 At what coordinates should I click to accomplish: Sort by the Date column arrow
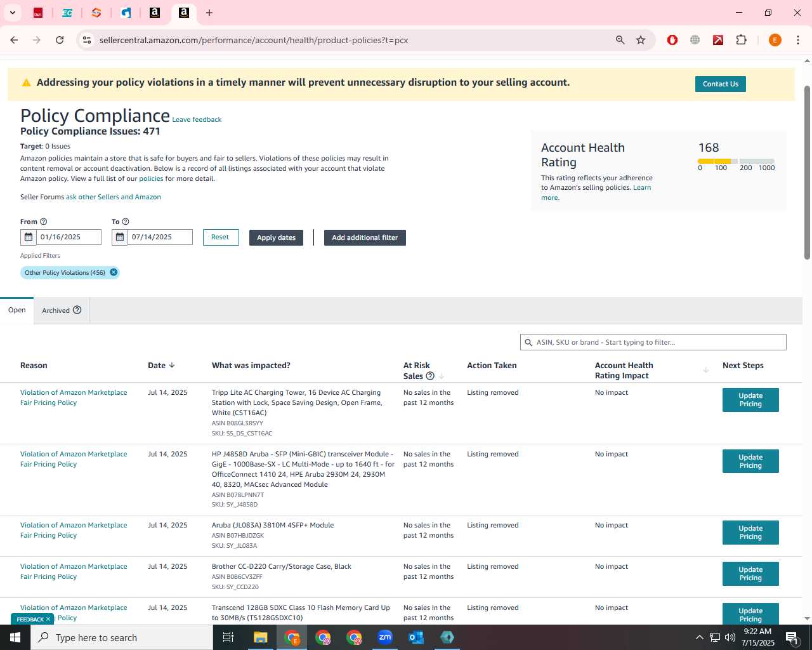click(x=172, y=365)
